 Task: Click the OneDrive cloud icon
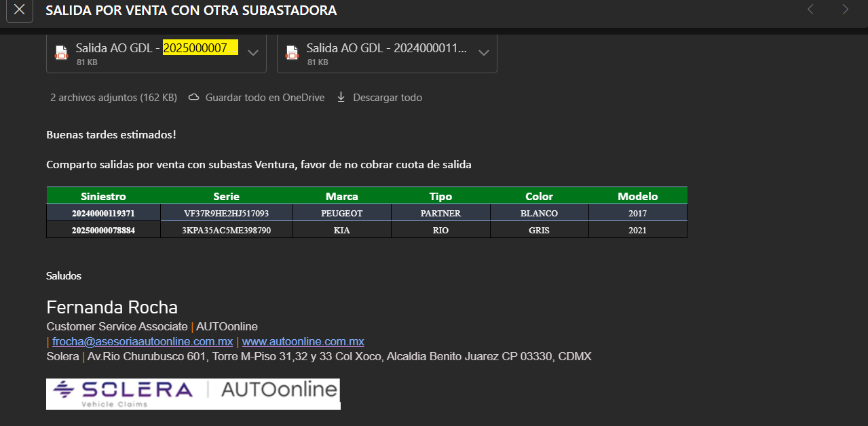(193, 98)
